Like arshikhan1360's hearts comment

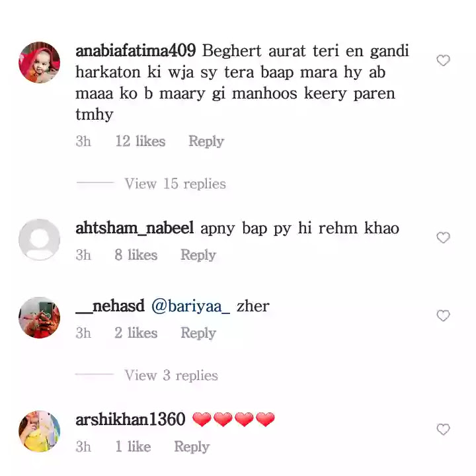pyautogui.click(x=443, y=429)
